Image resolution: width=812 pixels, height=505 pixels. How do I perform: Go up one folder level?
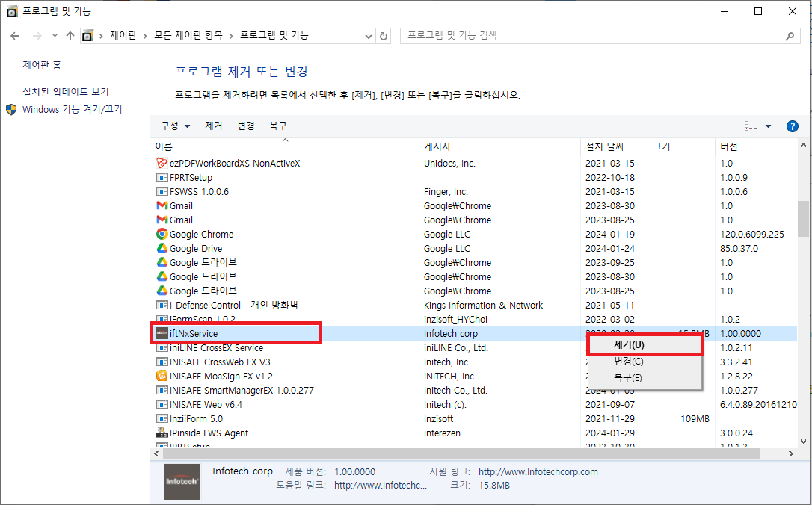point(70,35)
